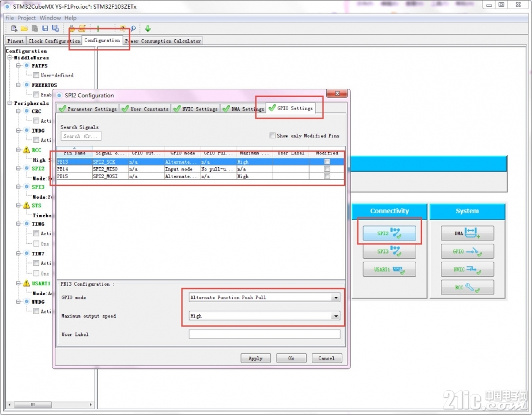
Task: Click the USART1 warning icon in tree
Action: (x=27, y=283)
